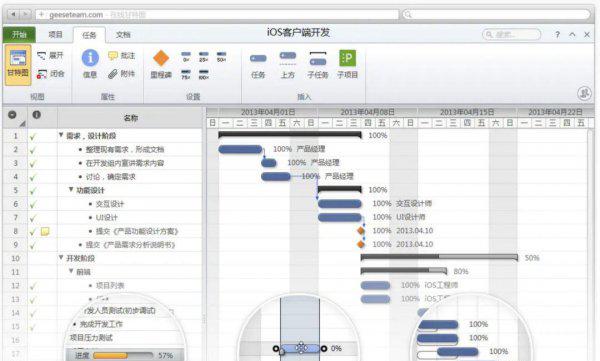The image size is (600, 361).
Task: Set task progress to 100% in ribbon
Action: 204,74
